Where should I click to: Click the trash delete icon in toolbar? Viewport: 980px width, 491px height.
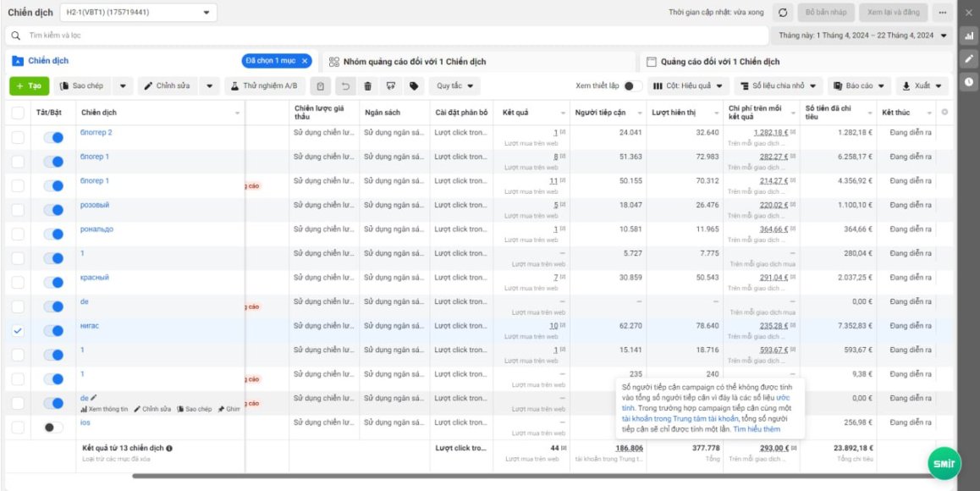coord(367,86)
